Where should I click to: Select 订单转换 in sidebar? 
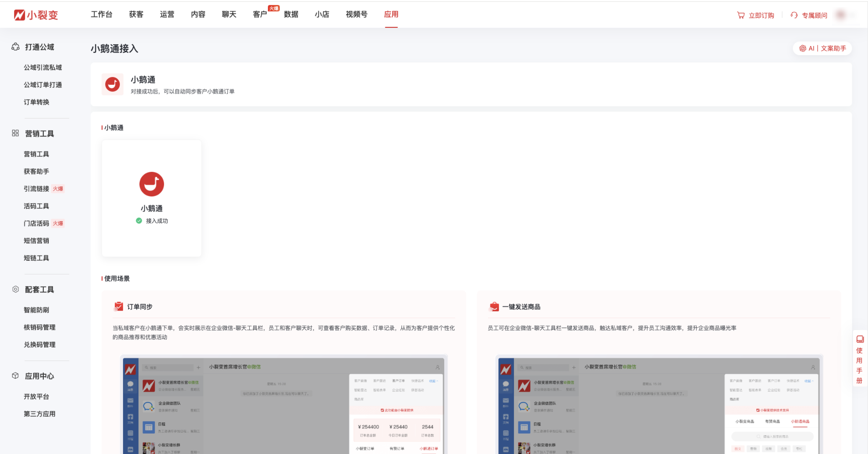36,102
